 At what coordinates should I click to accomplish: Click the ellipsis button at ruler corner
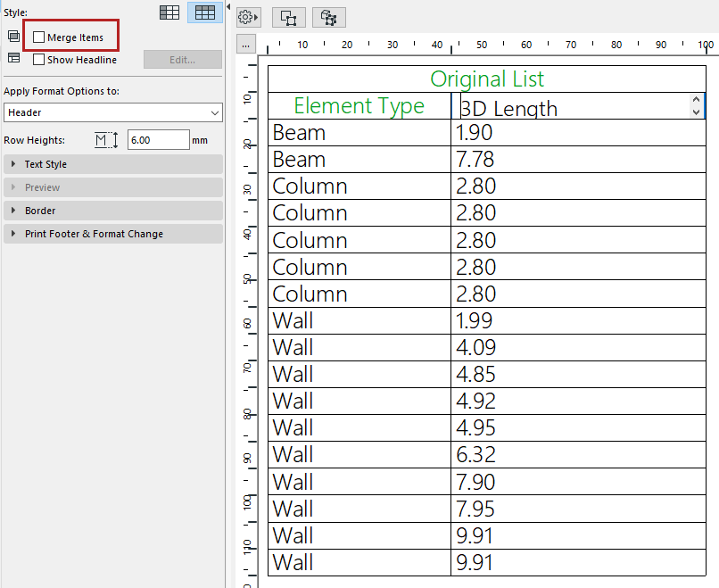(x=246, y=45)
